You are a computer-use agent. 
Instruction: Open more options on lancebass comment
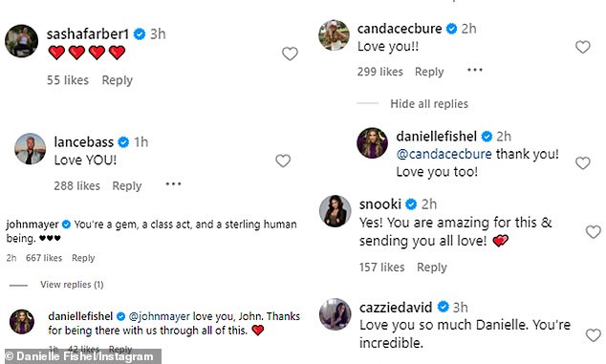point(173,184)
